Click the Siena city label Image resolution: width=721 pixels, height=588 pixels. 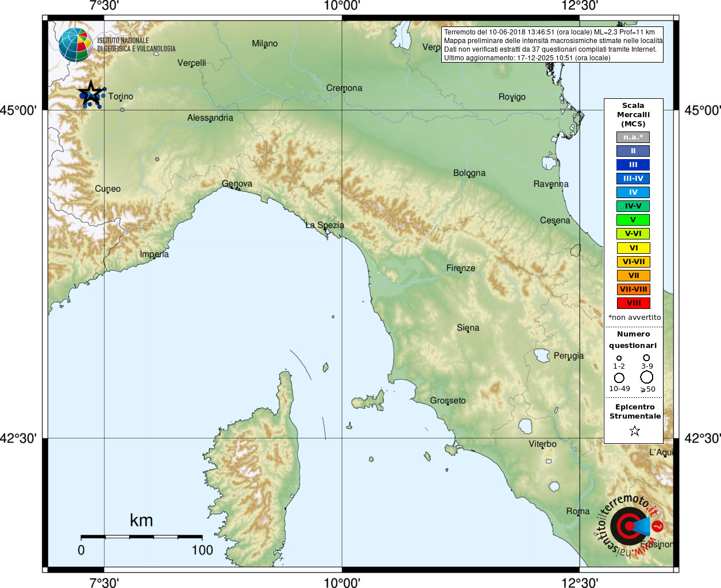tap(468, 328)
